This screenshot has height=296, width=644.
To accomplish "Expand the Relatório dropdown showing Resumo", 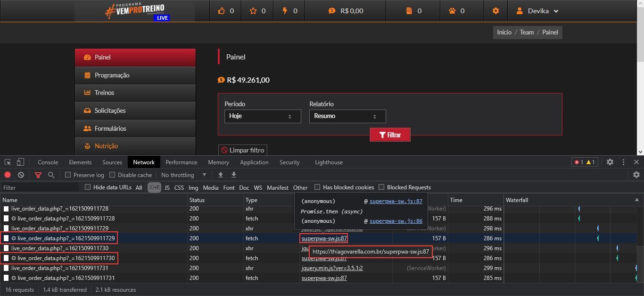I will pos(347,116).
